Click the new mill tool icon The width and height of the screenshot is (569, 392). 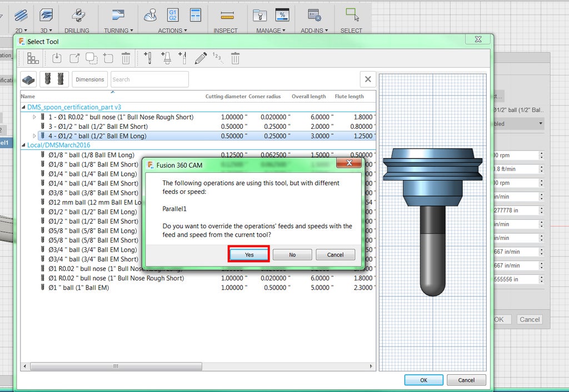[148, 58]
